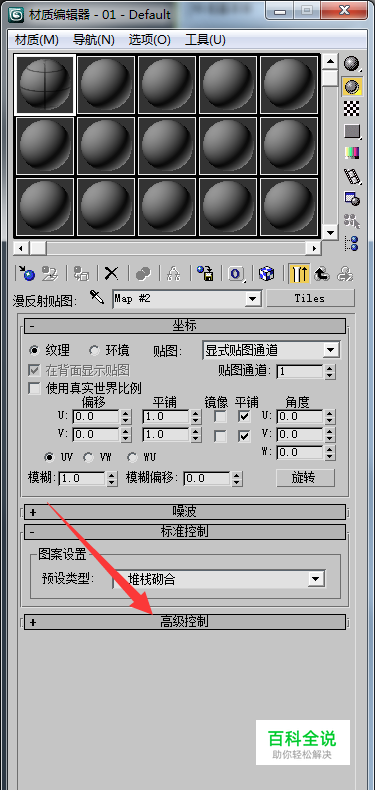The width and height of the screenshot is (375, 790).
Task: Expand the 噪波 rollout
Action: (184, 512)
